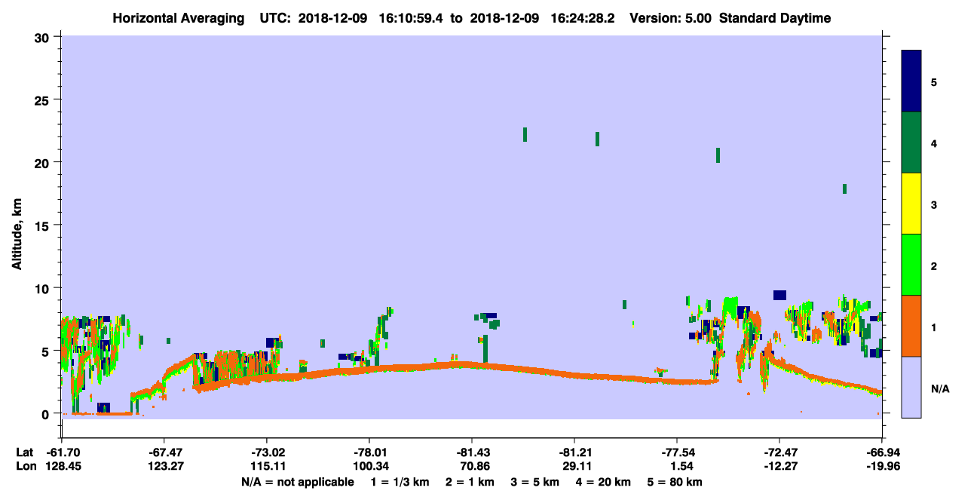The height and width of the screenshot is (503, 980).
Task: Click the yellow colorbar segment for level 3
Action: pyautogui.click(x=911, y=204)
